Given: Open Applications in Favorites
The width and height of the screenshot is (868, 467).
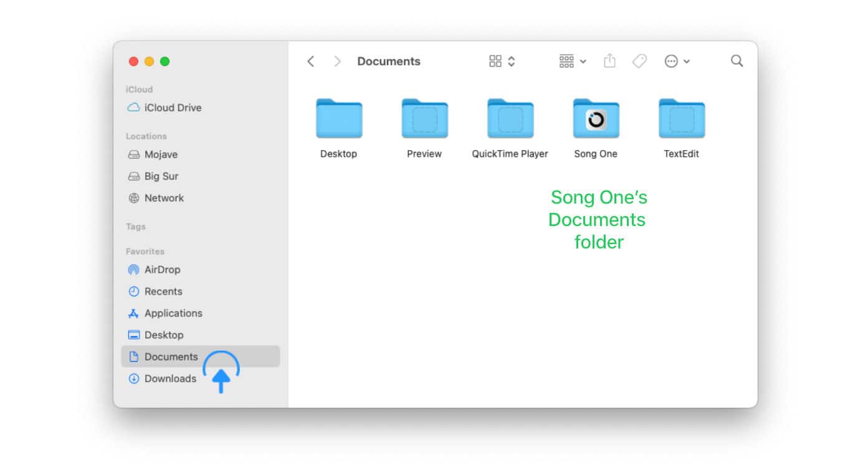Looking at the screenshot, I should [x=173, y=313].
